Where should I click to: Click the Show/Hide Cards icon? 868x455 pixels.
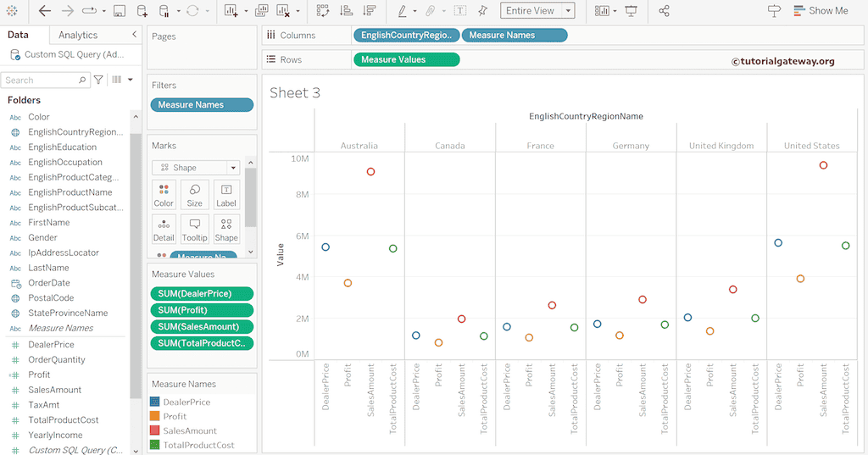point(602,10)
